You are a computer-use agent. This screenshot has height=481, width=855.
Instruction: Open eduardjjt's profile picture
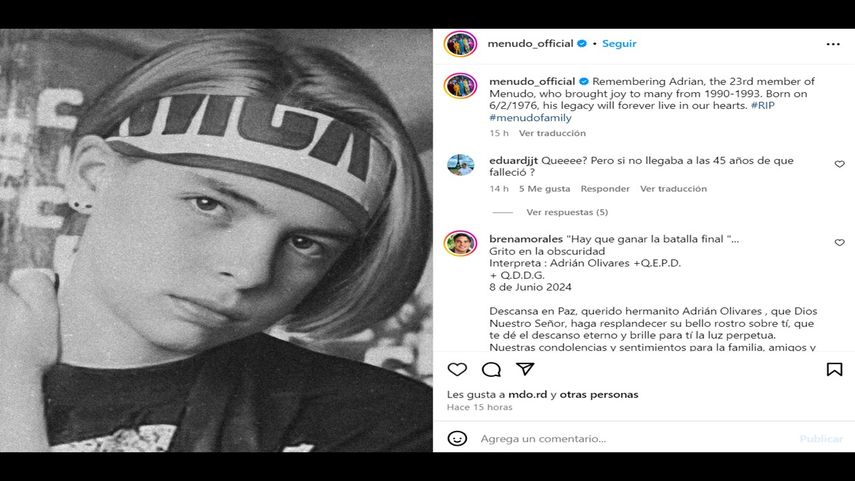(460, 164)
